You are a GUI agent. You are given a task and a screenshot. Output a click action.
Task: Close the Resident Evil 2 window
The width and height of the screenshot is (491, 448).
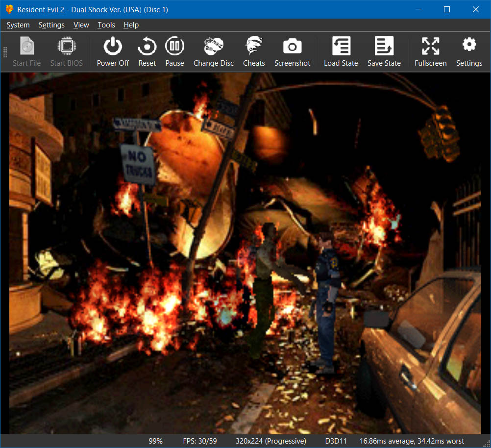tap(476, 9)
